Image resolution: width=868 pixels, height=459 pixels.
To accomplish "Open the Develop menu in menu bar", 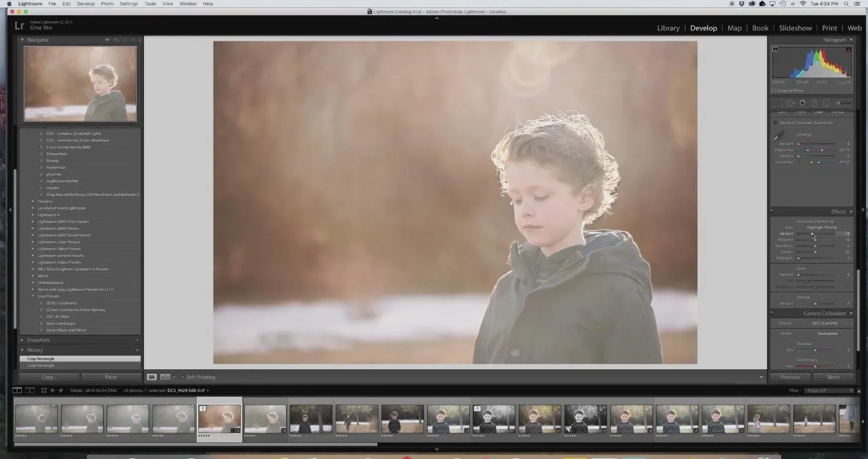I will tap(86, 3).
